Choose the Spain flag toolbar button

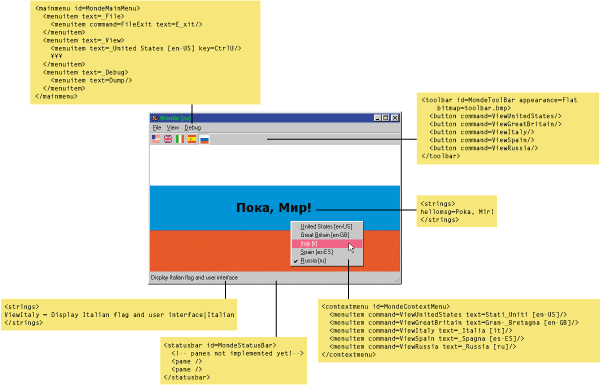(192, 139)
